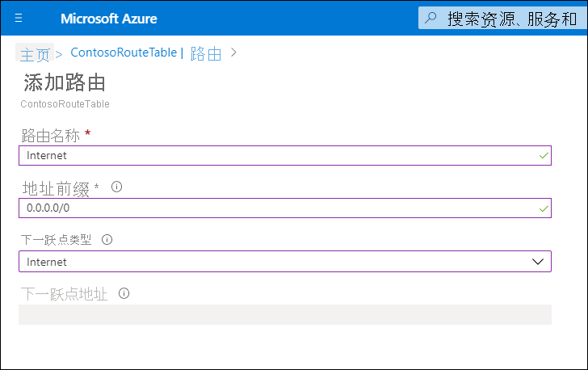Click the 下一跃点类型 label

[56, 240]
